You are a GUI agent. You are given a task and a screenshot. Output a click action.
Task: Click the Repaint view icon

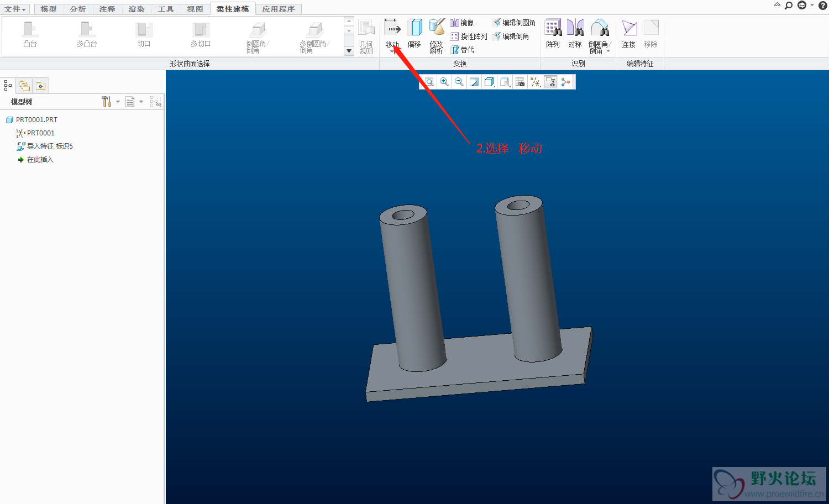(x=474, y=82)
